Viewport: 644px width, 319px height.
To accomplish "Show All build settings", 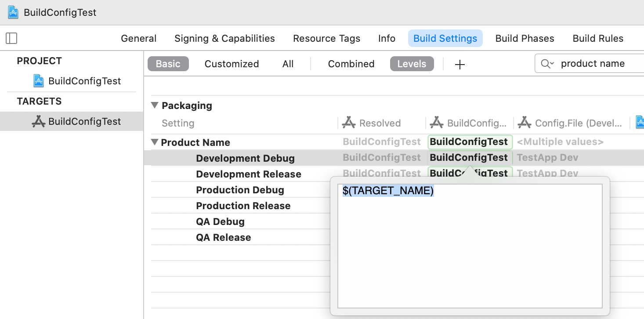I will (x=288, y=64).
